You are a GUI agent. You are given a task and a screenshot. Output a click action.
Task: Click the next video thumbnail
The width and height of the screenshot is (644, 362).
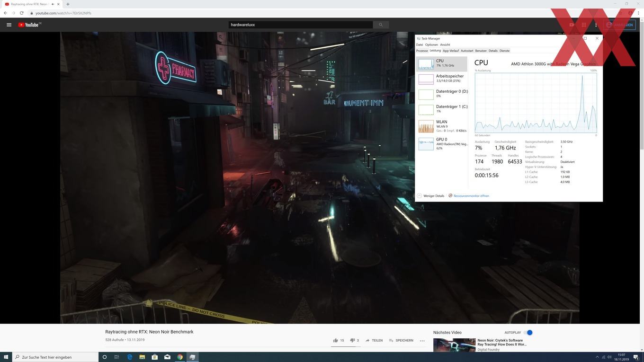coord(454,345)
